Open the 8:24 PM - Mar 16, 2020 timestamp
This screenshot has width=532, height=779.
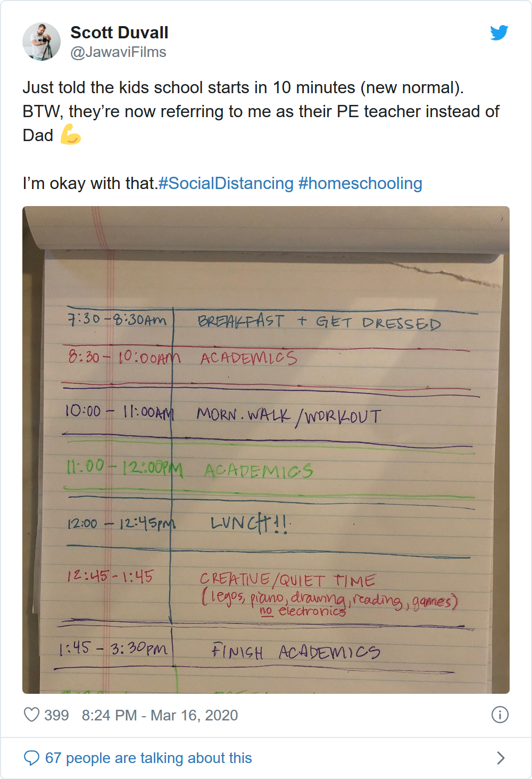pyautogui.click(x=160, y=715)
